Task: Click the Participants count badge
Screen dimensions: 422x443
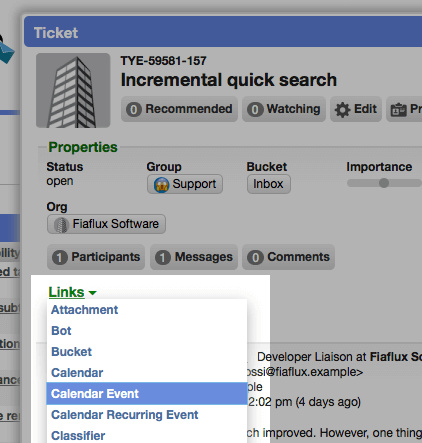Action: point(59,257)
